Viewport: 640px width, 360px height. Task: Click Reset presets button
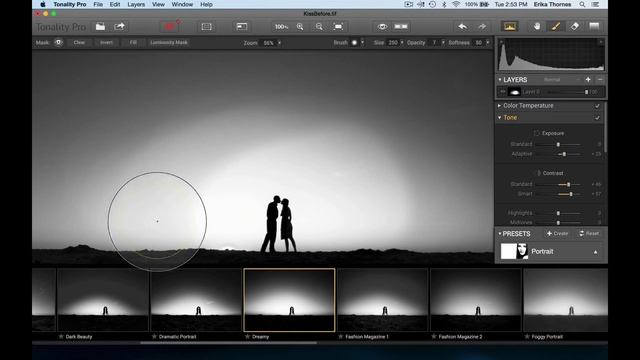(589, 233)
